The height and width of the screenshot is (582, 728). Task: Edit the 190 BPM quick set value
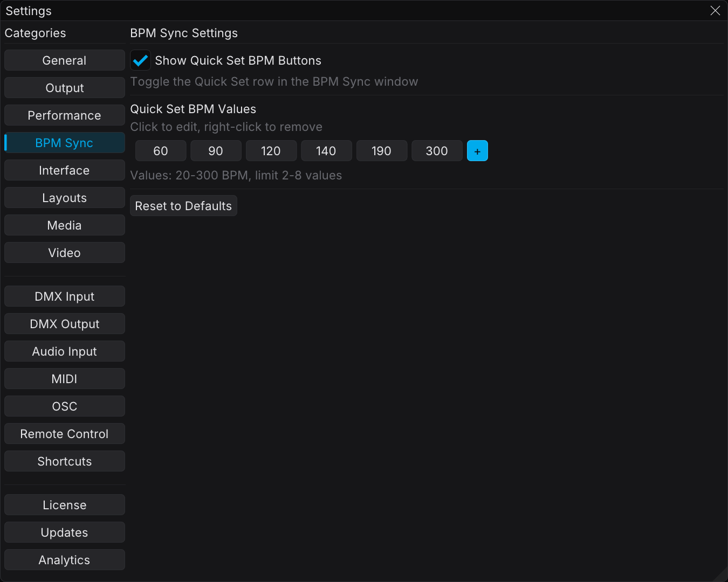tap(382, 151)
